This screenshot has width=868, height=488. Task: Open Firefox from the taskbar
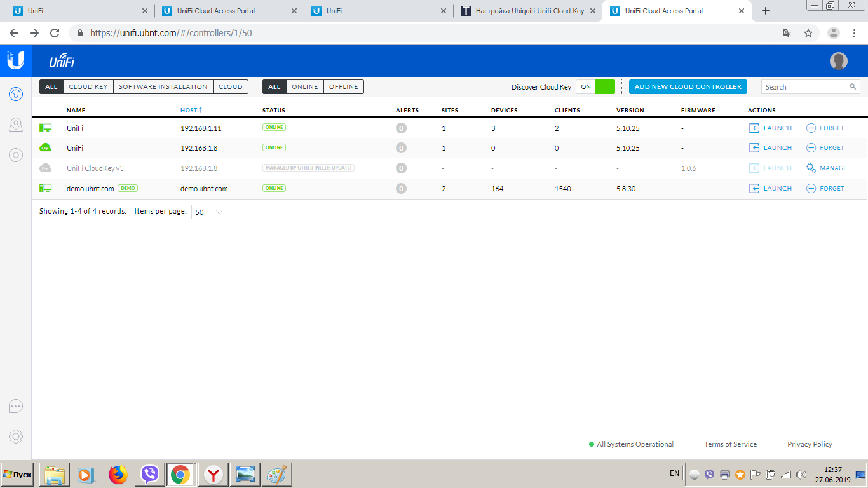tap(118, 475)
